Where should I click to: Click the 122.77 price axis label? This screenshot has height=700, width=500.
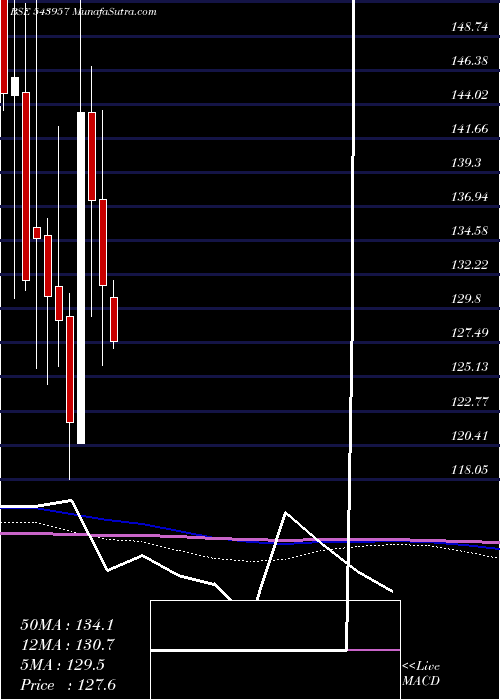pos(470,402)
